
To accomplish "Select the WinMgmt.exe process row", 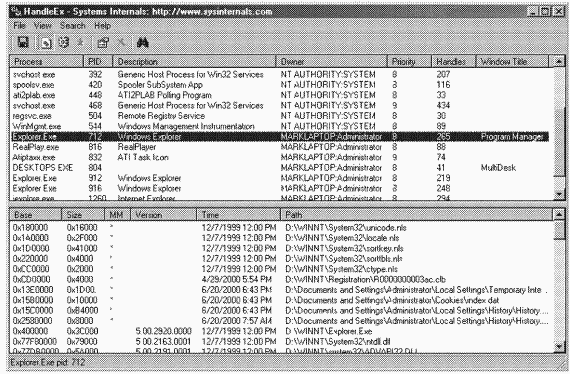I will pos(279,126).
